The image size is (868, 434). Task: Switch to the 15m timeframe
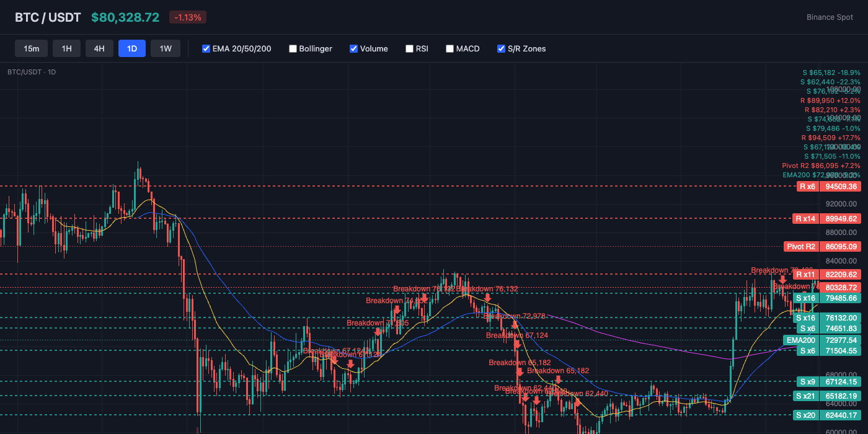coord(31,48)
